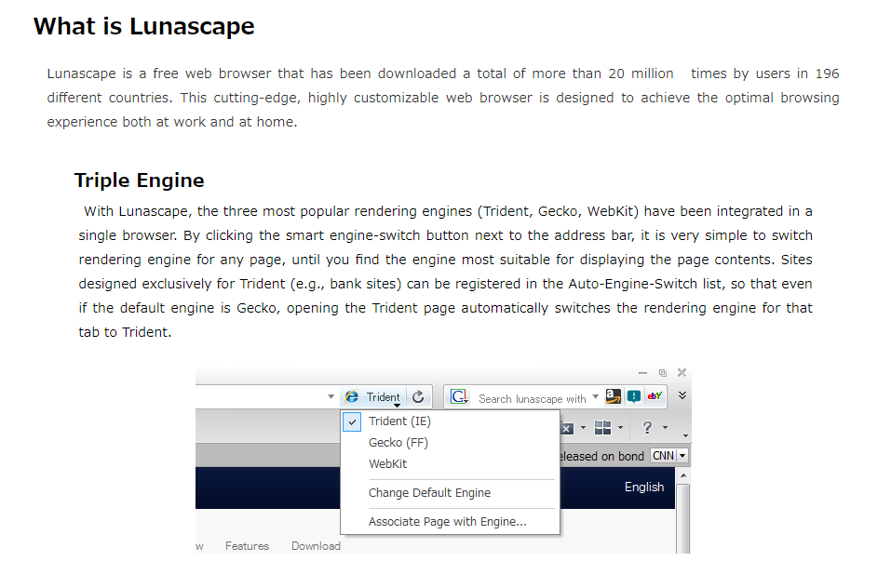Click the 'What is Lunascape' heading

pos(143,26)
